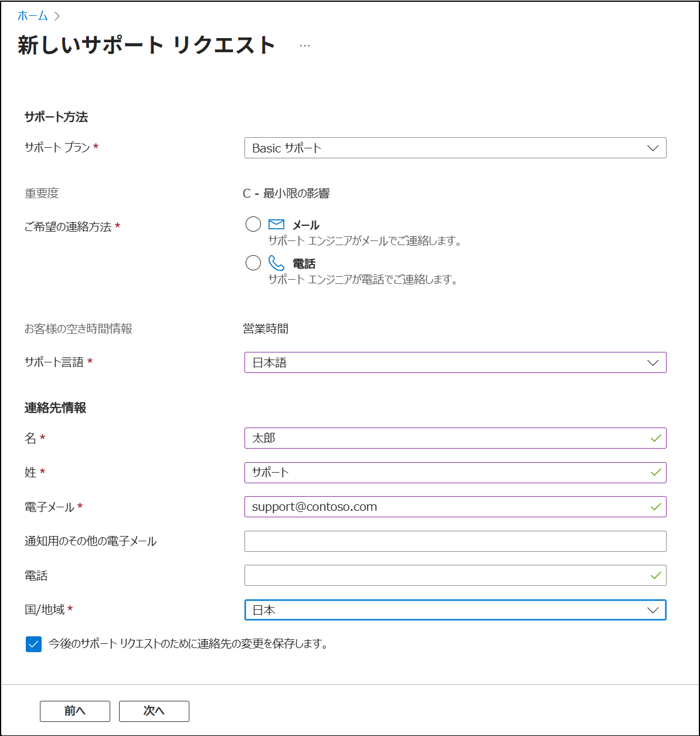Click the green checkmark in the 電子メール field
The width and height of the screenshot is (700, 736).
coord(655,507)
